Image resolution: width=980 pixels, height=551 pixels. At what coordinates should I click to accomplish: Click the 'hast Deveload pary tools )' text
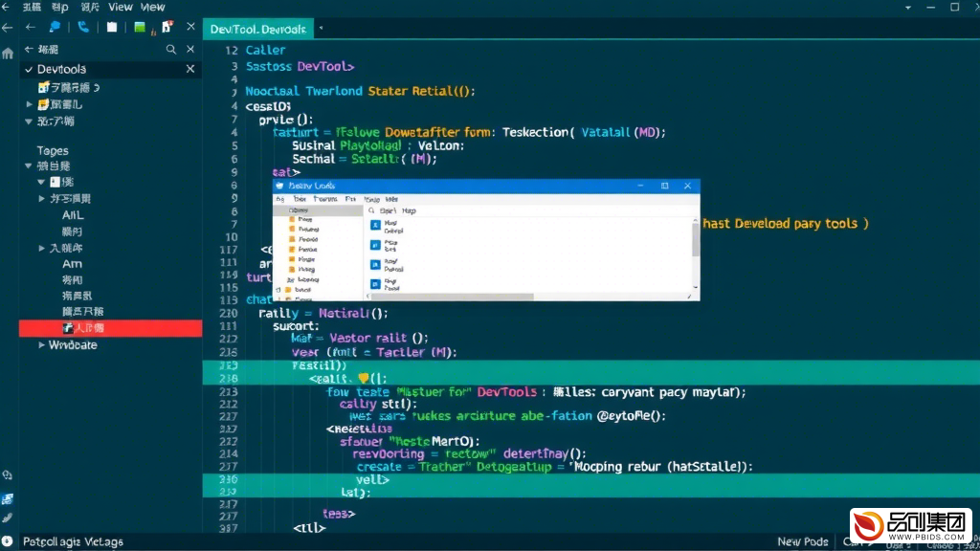tap(786, 224)
